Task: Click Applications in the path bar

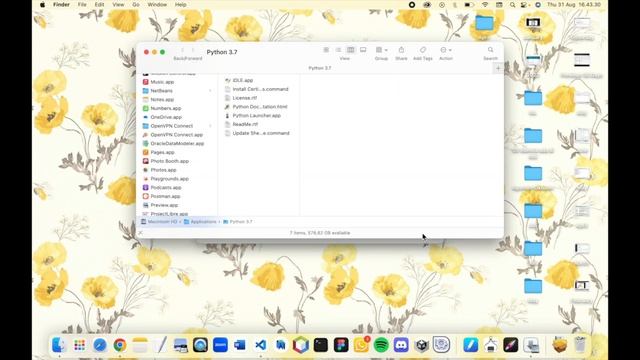Action: 200,222
